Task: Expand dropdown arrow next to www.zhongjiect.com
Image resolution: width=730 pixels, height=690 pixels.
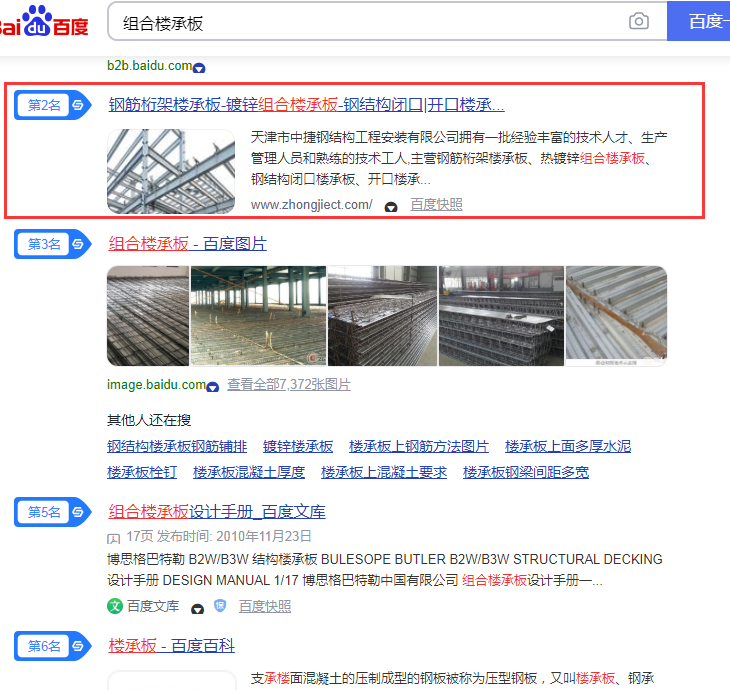Action: [x=391, y=207]
